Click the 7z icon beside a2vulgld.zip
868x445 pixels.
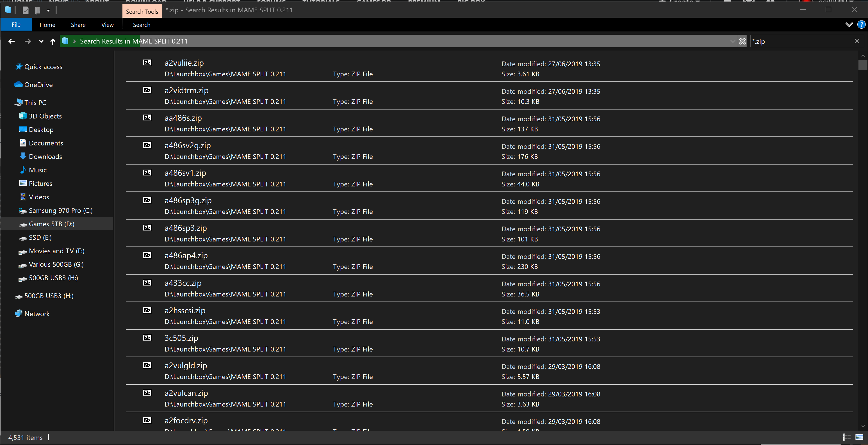[147, 365]
